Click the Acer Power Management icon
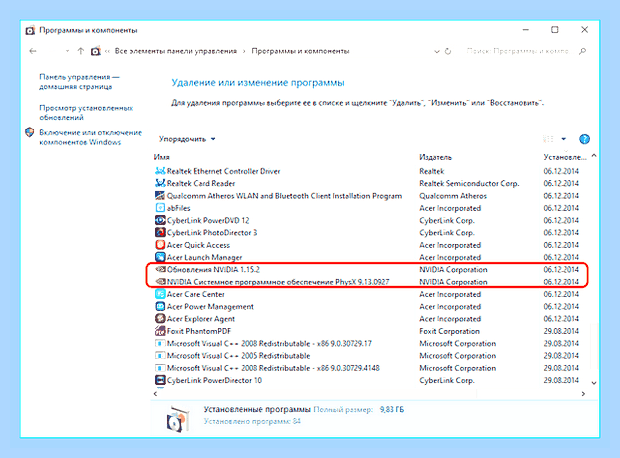 coord(160,306)
